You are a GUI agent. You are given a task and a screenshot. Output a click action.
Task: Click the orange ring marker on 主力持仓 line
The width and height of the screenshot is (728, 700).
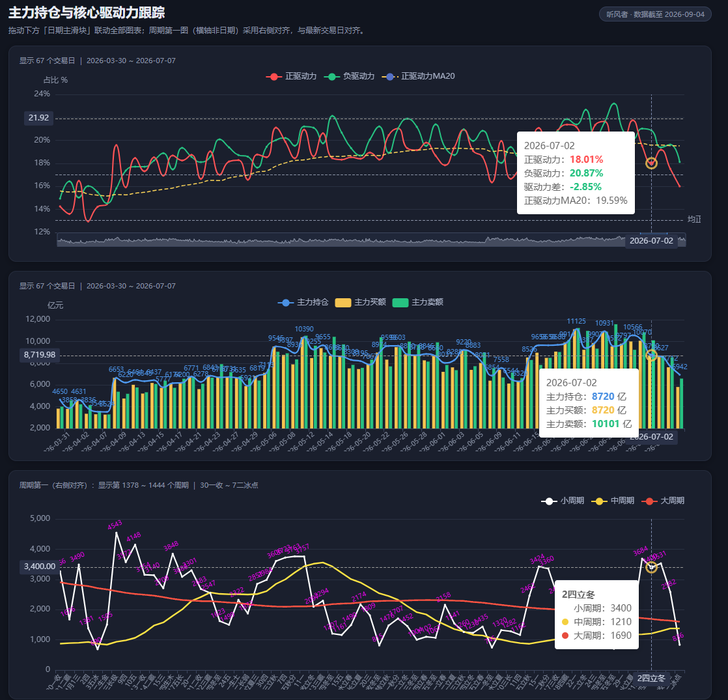pos(651,356)
